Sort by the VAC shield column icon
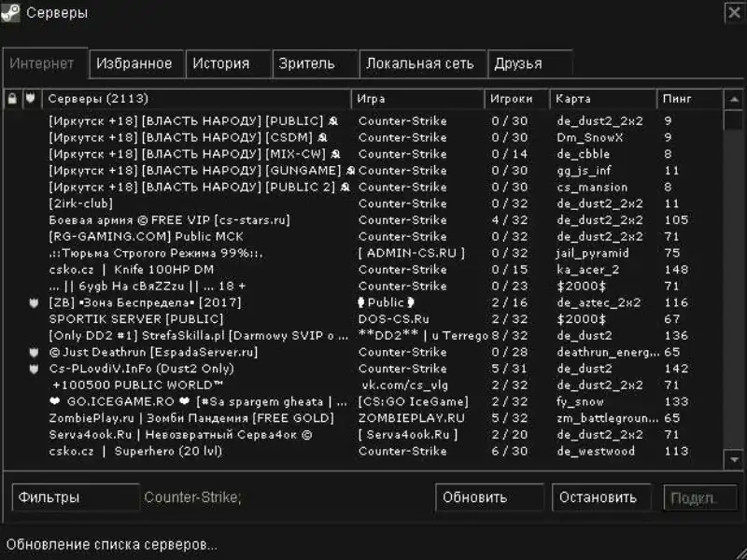 [x=31, y=99]
